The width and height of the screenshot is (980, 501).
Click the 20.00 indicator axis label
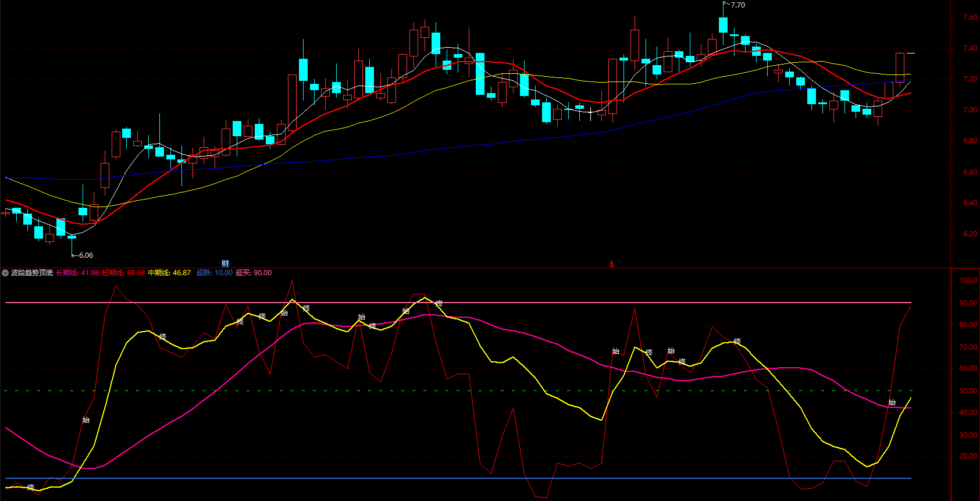pyautogui.click(x=968, y=456)
